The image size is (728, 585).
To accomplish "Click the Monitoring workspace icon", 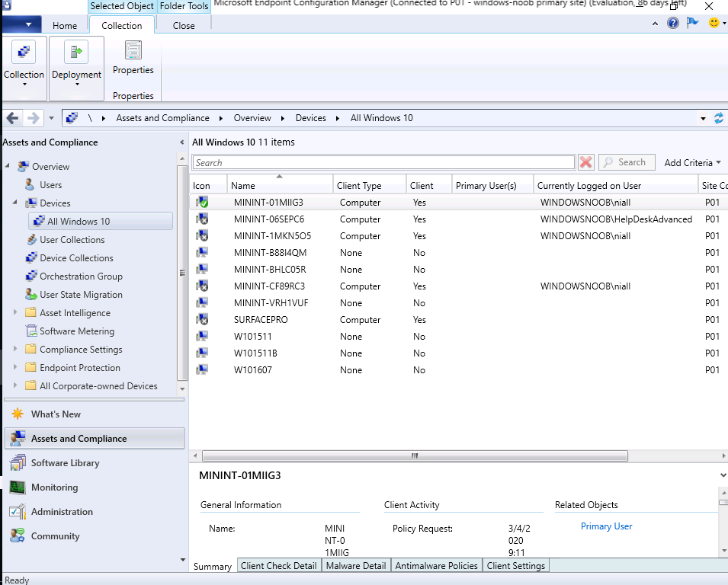I will [x=18, y=487].
